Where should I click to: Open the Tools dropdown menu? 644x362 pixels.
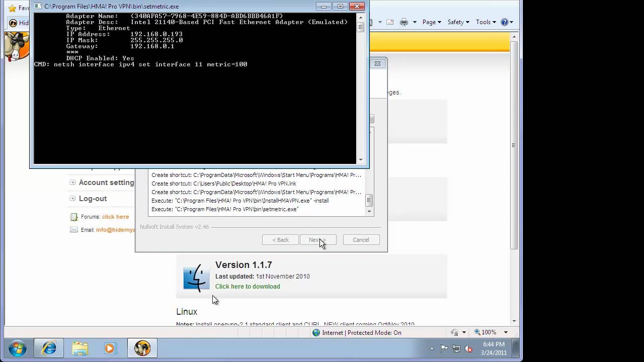tap(487, 22)
